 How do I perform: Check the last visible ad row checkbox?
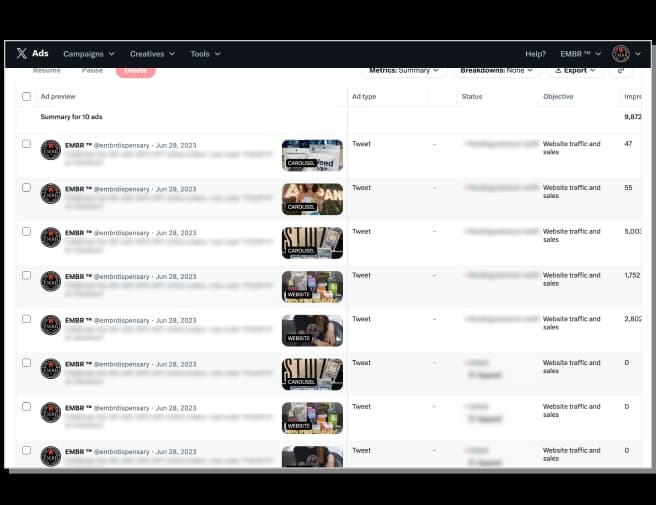click(26, 451)
